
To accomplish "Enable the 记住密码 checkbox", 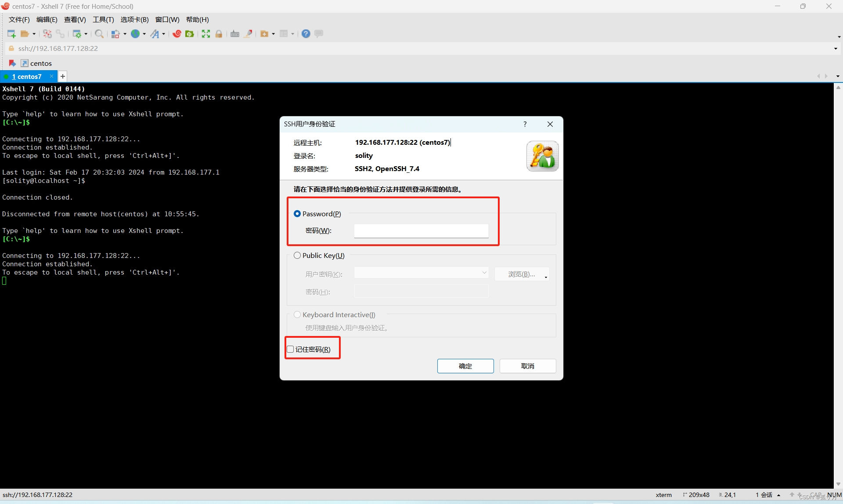I will click(x=291, y=349).
